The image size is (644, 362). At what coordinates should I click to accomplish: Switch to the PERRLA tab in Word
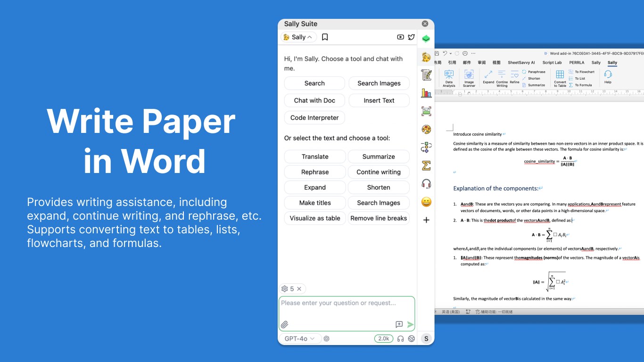(577, 63)
